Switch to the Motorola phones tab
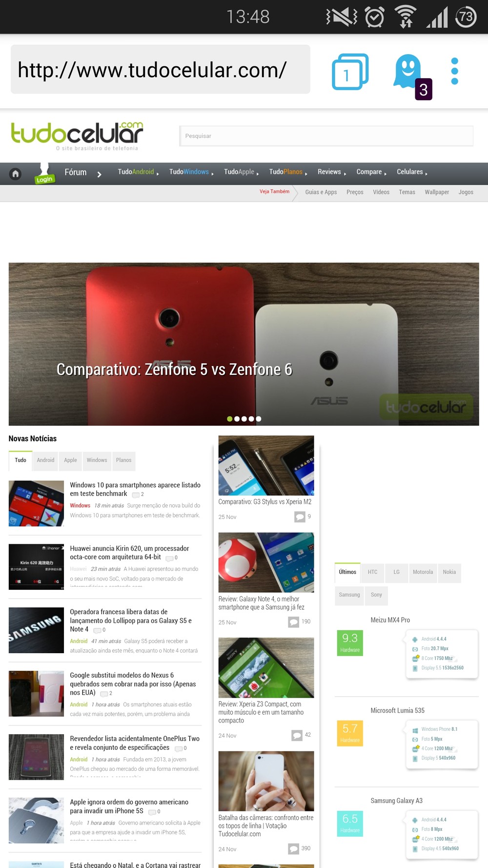 [423, 573]
